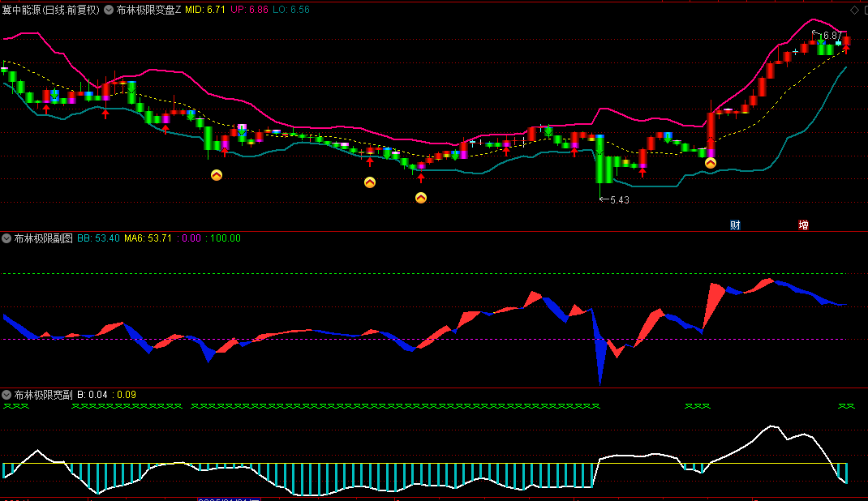This screenshot has height=501, width=868.
Task: Click the B: 0.04 value
Action: pyautogui.click(x=92, y=395)
